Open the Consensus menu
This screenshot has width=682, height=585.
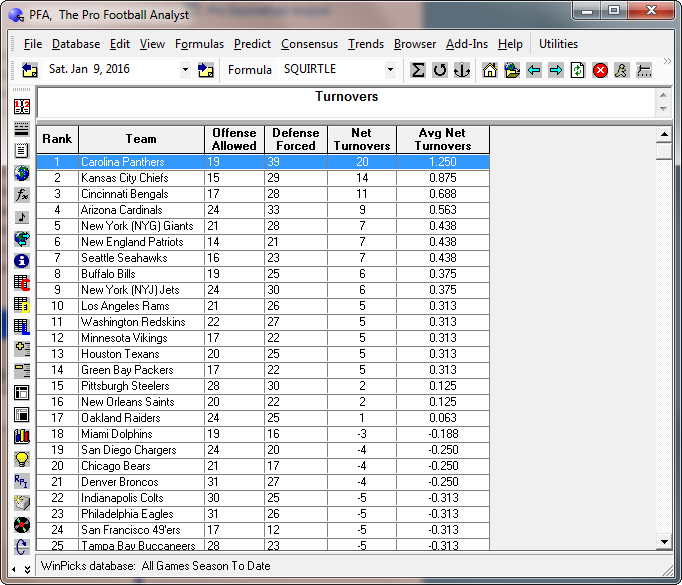[309, 44]
